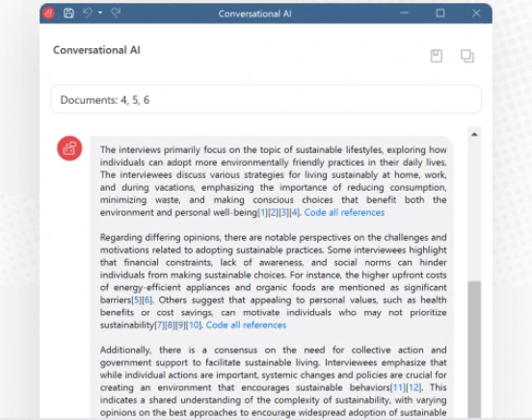Open second Code all references link
Viewport: 532px width, 420px height.
point(246,325)
